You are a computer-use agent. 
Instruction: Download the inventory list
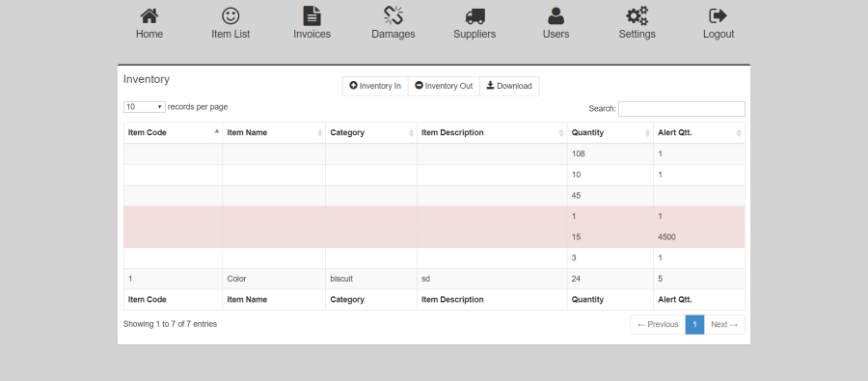click(x=509, y=87)
